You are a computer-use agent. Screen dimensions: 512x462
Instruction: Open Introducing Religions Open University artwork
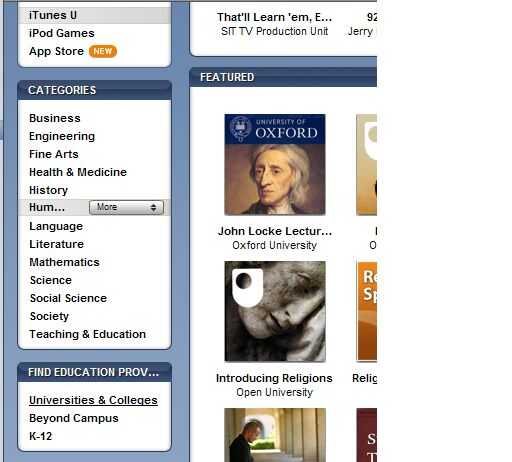coord(275,311)
